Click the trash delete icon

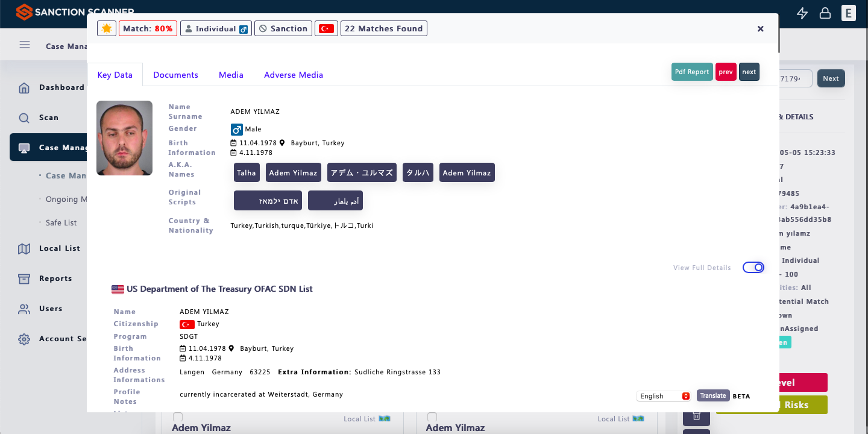click(696, 417)
